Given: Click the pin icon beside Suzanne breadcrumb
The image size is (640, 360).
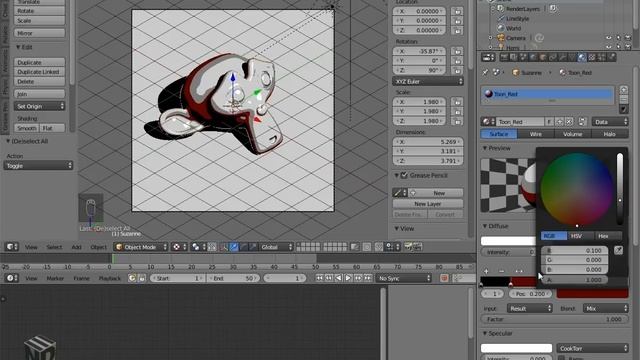Looking at the screenshot, I should [485, 72].
